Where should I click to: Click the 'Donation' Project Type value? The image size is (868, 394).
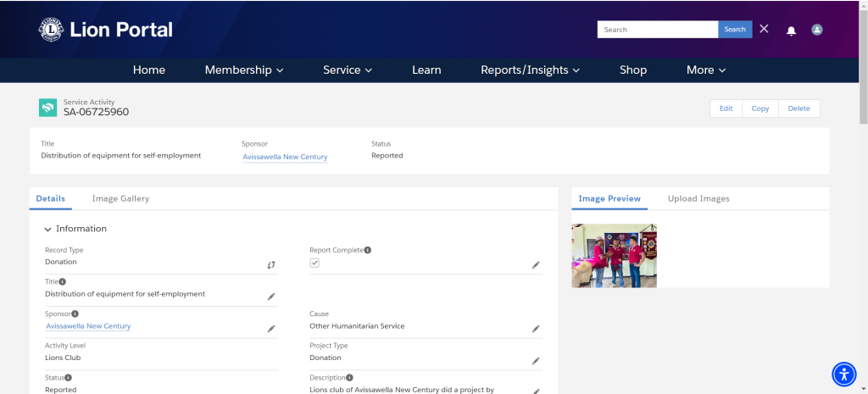pyautogui.click(x=325, y=358)
